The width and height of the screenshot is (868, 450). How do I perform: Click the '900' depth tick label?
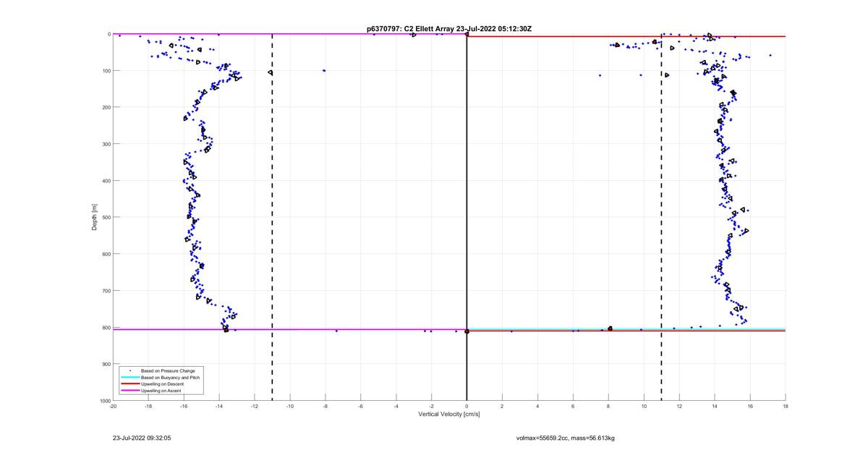click(106, 364)
